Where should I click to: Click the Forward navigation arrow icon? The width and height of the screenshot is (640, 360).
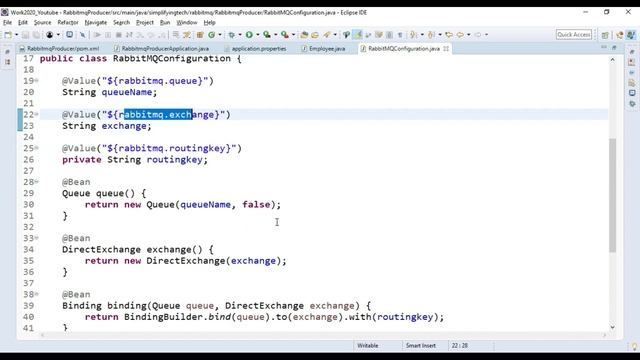pos(478,35)
